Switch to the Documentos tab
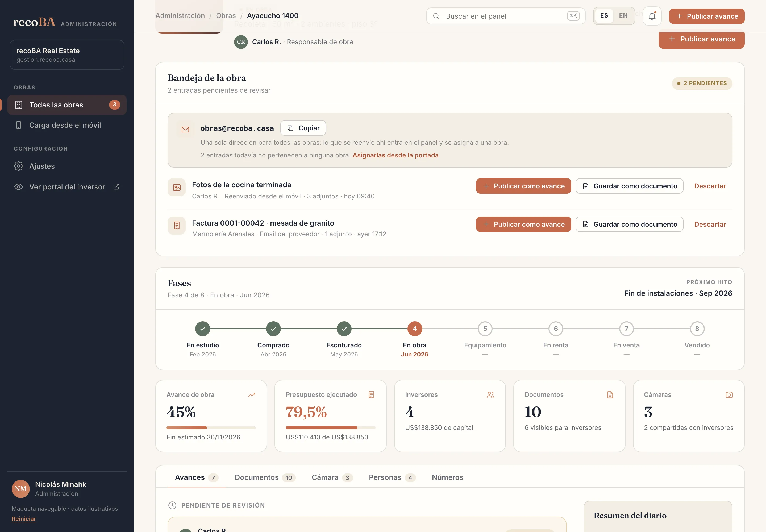The image size is (766, 532). point(265,477)
